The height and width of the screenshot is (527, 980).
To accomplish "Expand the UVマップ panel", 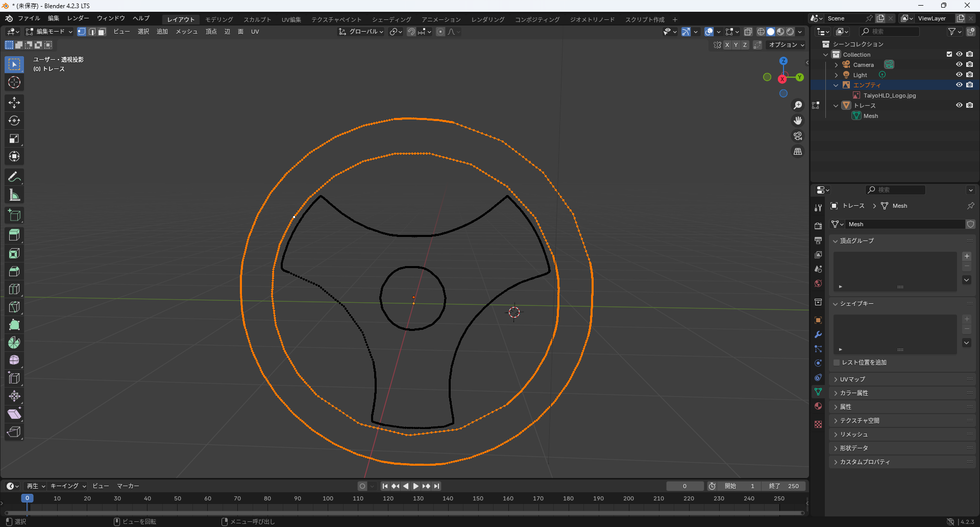I will pos(852,379).
